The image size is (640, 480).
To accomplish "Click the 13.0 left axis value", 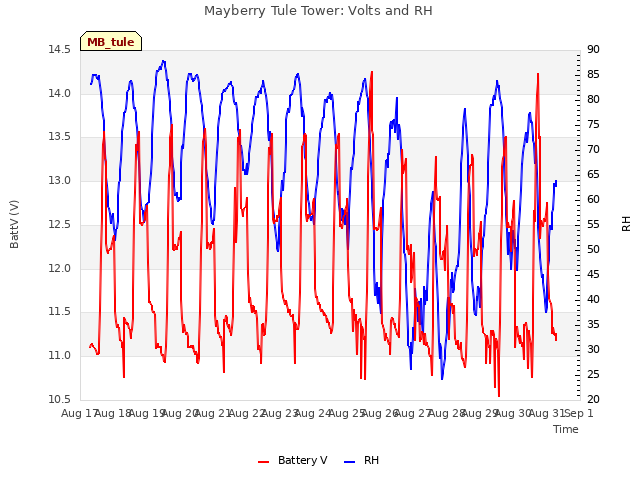I will [x=59, y=180].
